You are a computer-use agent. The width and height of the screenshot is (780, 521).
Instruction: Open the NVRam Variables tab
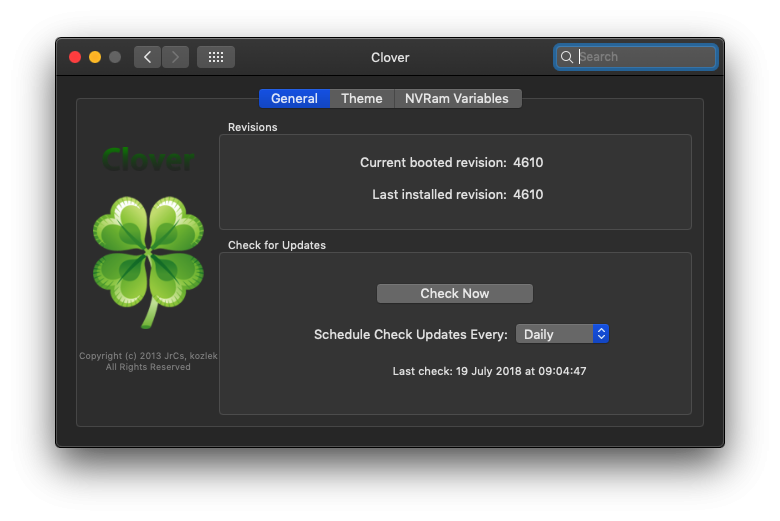(457, 99)
